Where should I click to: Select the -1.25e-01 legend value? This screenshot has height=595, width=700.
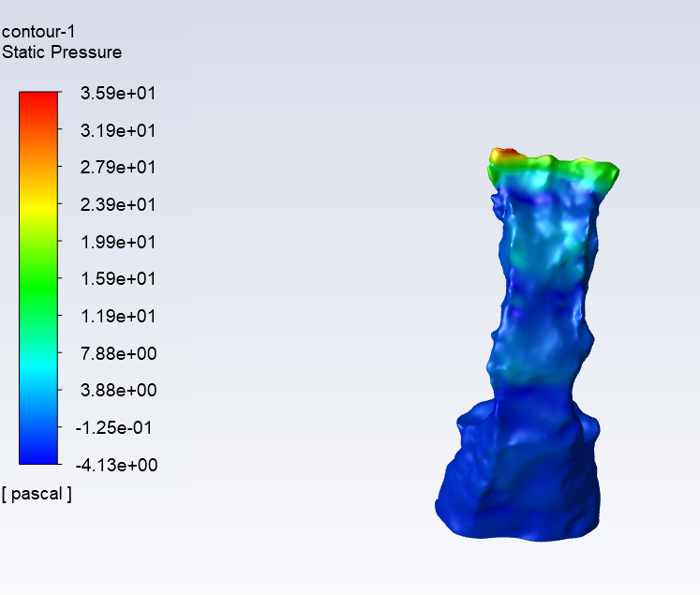(x=113, y=427)
